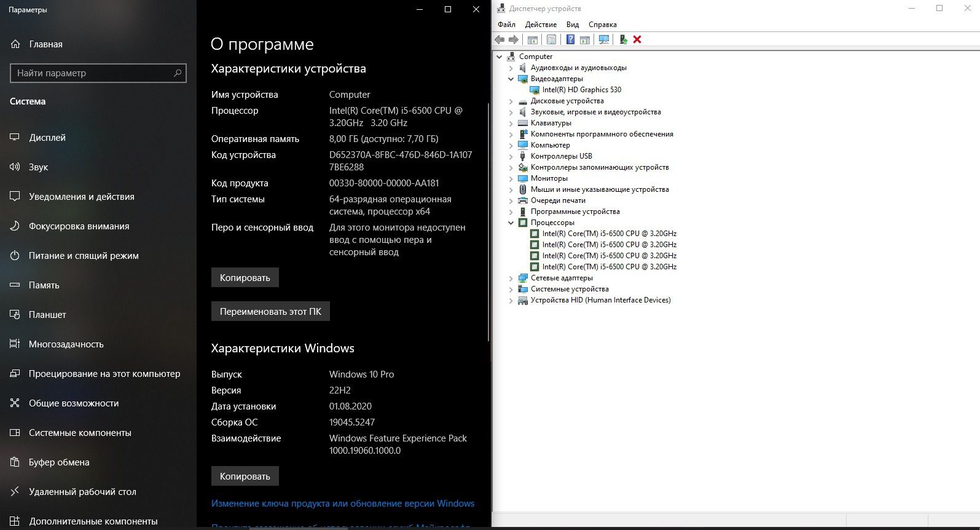Open Изменение ключа продукта или обновление версии link
The height and width of the screenshot is (530, 980).
click(x=343, y=504)
